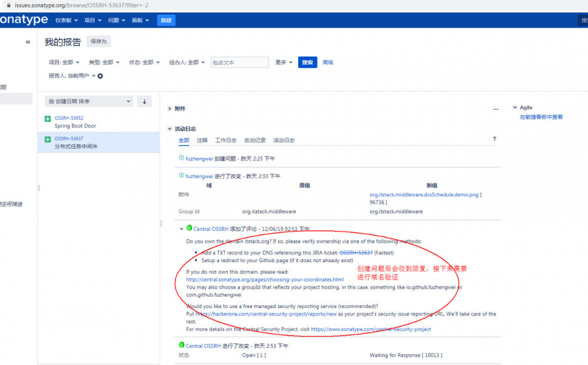Screen dimensions: 588x365
Task: Collapse the Agile panel
Action: (x=514, y=107)
